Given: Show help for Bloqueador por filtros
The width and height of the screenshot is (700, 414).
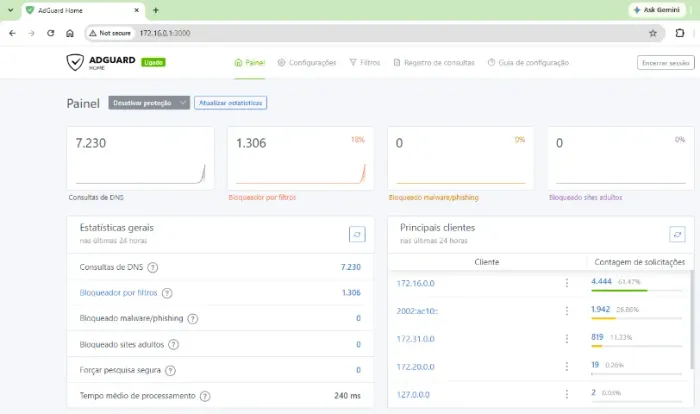Looking at the screenshot, I should [167, 293].
